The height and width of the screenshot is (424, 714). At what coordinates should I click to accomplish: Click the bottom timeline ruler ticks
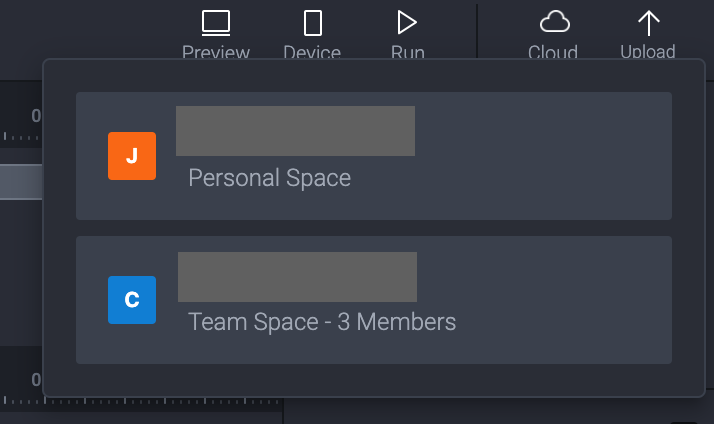pyautogui.click(x=141, y=401)
